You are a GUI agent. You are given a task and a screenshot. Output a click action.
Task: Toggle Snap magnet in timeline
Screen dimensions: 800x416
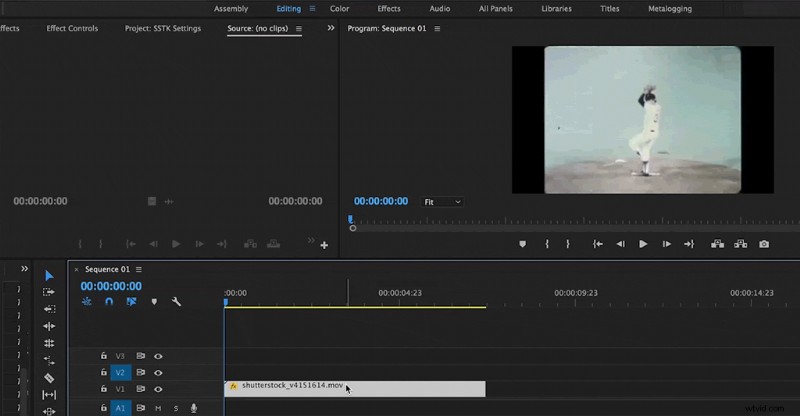point(109,302)
